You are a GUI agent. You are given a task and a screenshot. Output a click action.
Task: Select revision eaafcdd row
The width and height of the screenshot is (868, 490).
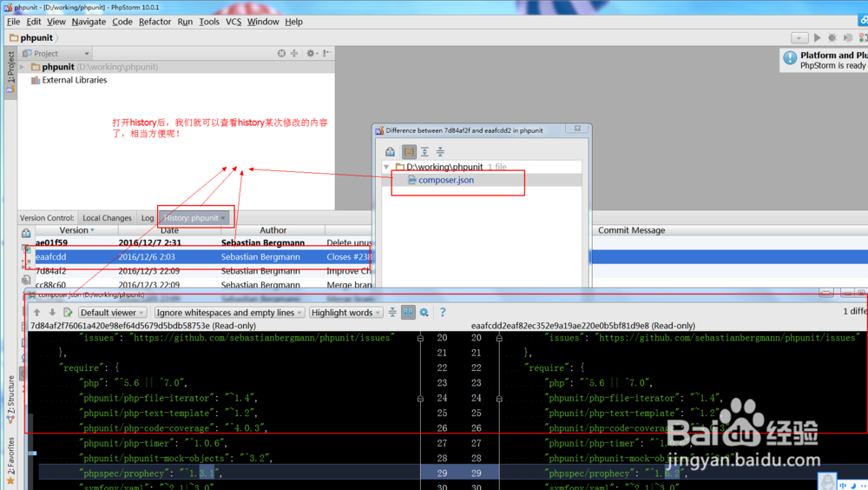(204, 256)
